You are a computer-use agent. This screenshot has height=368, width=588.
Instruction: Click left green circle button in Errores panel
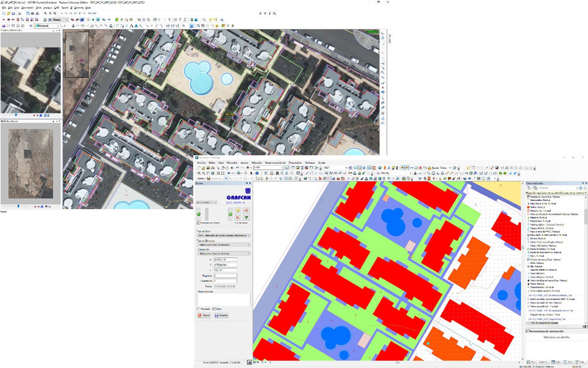pyautogui.click(x=198, y=214)
